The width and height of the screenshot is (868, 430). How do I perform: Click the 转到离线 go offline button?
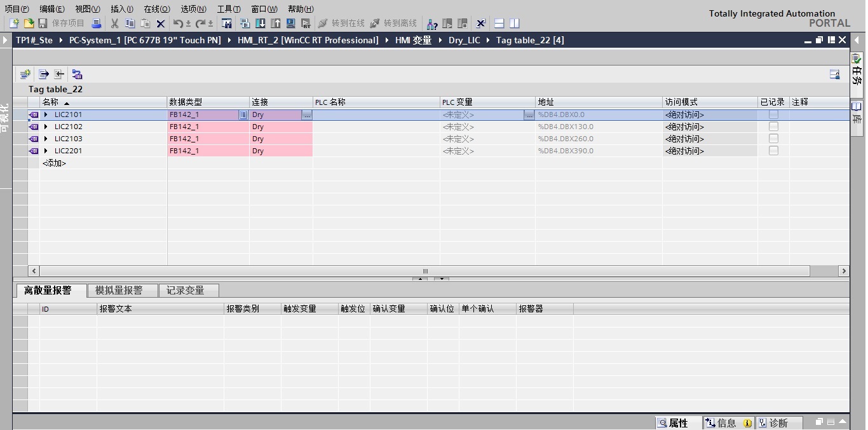click(393, 24)
